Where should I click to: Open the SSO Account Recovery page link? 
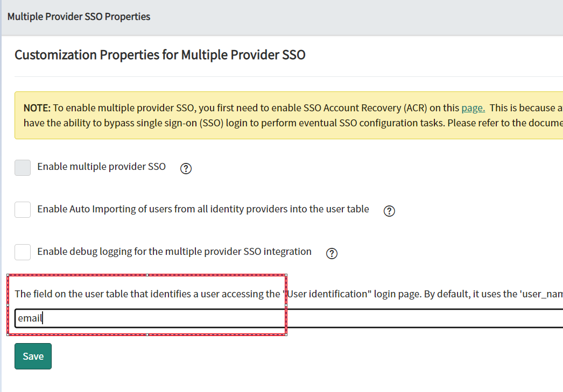[x=472, y=108]
